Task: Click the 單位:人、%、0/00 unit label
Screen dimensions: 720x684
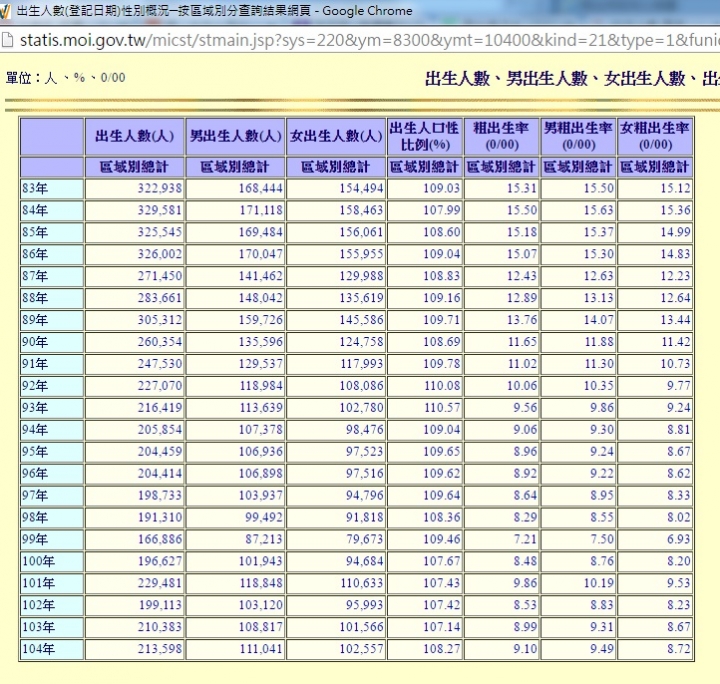Action: pyautogui.click(x=66, y=78)
